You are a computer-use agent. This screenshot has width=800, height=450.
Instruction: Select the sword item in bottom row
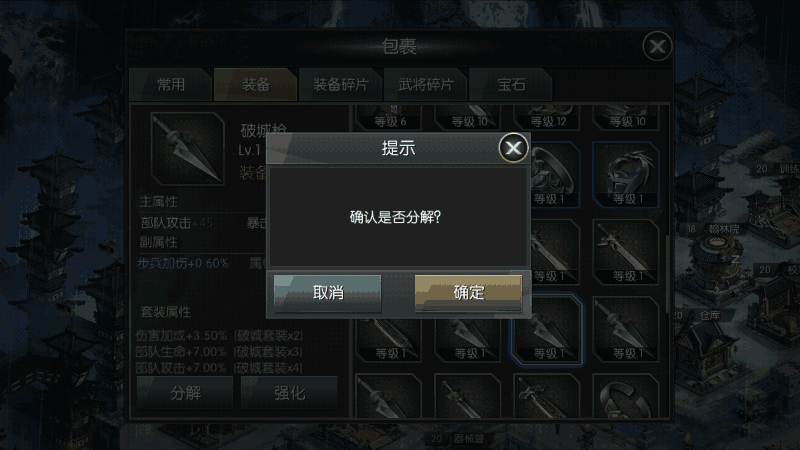coord(547,396)
